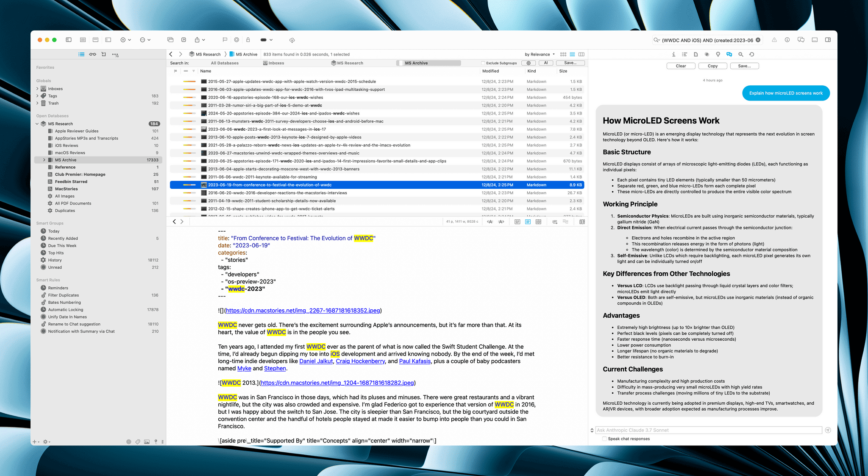The width and height of the screenshot is (868, 476).
Task: Open the ellipsis actions dropdown in toolbar
Action: coord(145,40)
